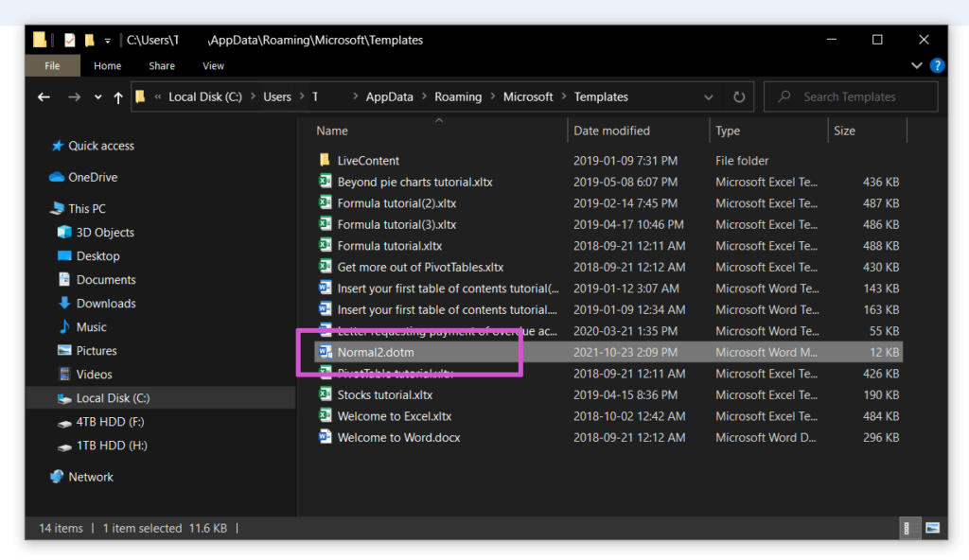Screen dimensions: 969x560
Task: Open the Recent locations dropdown arrow
Action: pyautogui.click(x=97, y=97)
